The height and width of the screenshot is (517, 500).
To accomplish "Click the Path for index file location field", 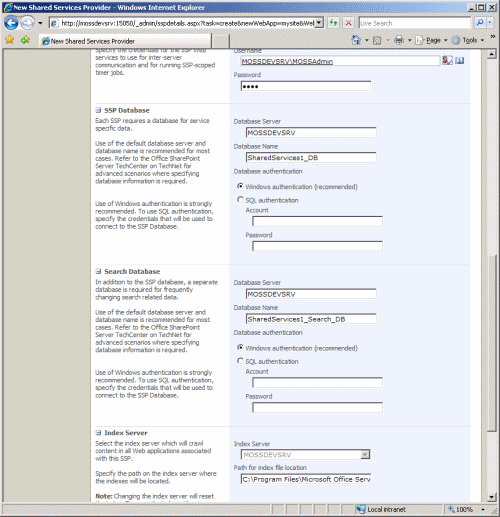I will tap(306, 479).
